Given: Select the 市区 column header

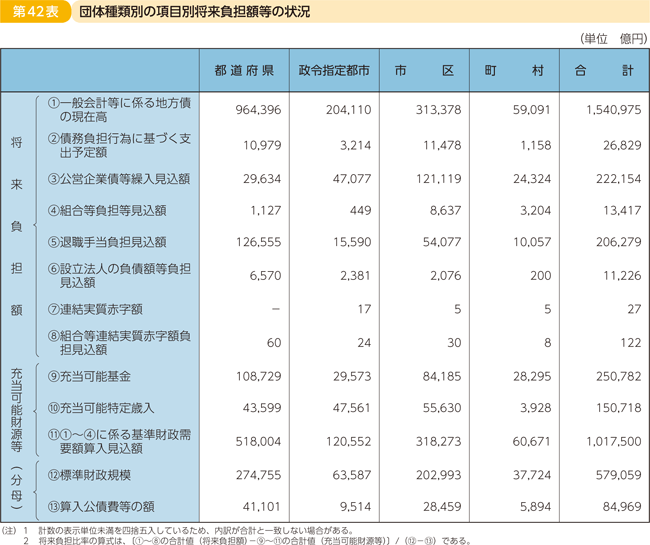Looking at the screenshot, I should pyautogui.click(x=424, y=70).
